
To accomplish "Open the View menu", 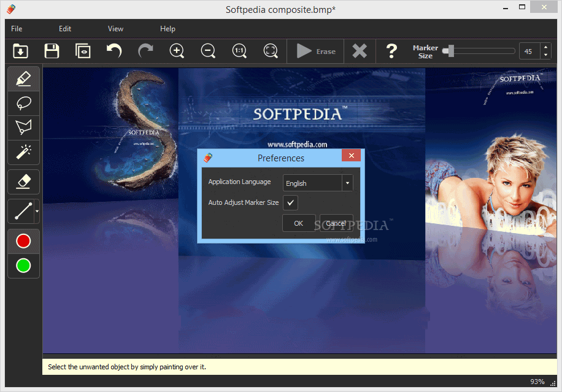I will (x=115, y=29).
